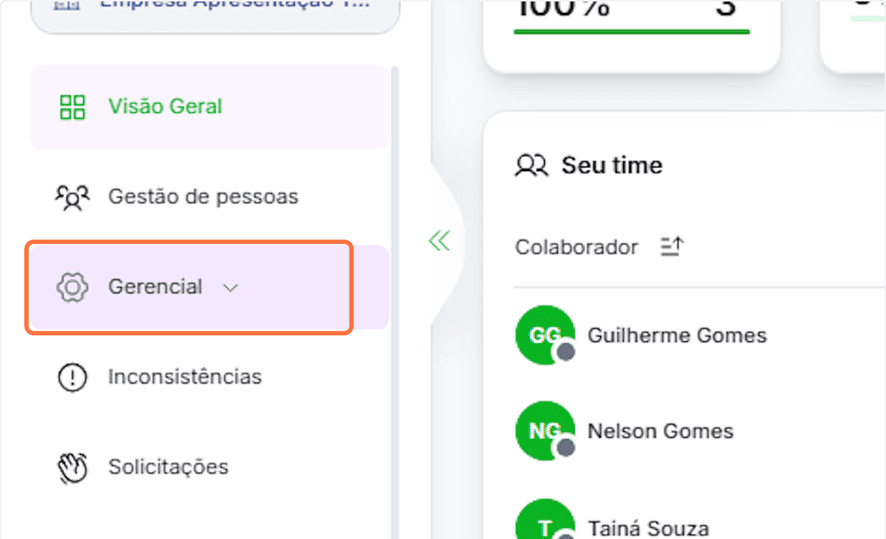Image resolution: width=886 pixels, height=539 pixels.
Task: Click the Solicitações waving hand icon
Action: coord(72,467)
